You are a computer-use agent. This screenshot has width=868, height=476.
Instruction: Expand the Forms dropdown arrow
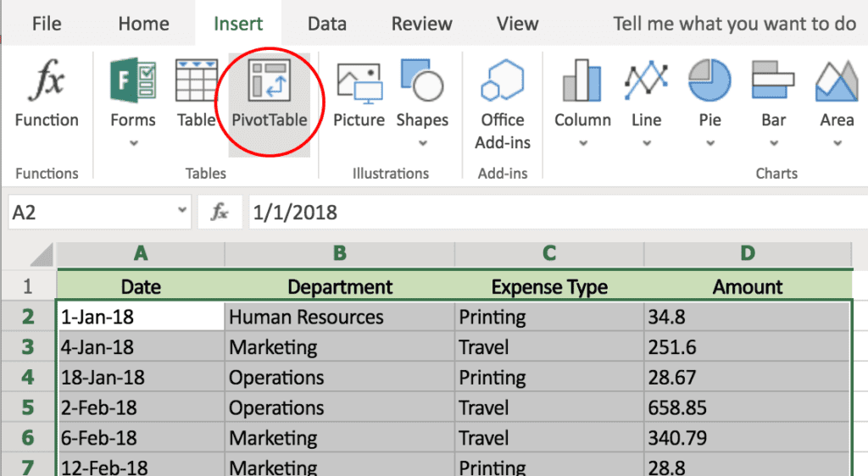pyautogui.click(x=133, y=143)
